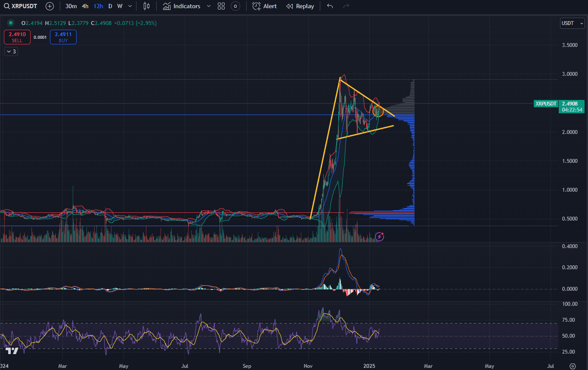This screenshot has height=370, width=588.
Task: Expand the timeframe interval dropdown
Action: pos(130,6)
